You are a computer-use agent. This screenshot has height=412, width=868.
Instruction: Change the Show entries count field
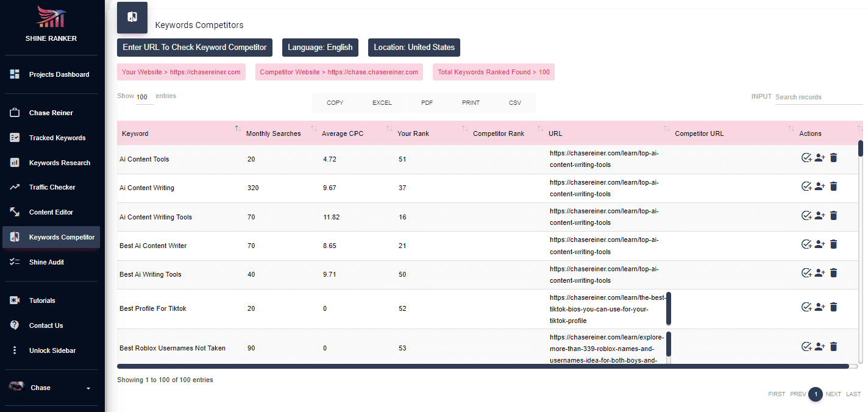pos(144,97)
